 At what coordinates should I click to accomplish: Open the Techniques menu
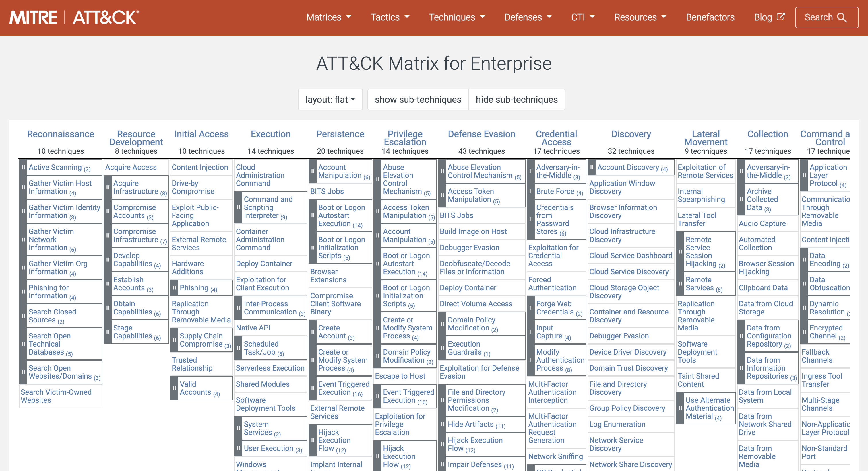point(457,17)
